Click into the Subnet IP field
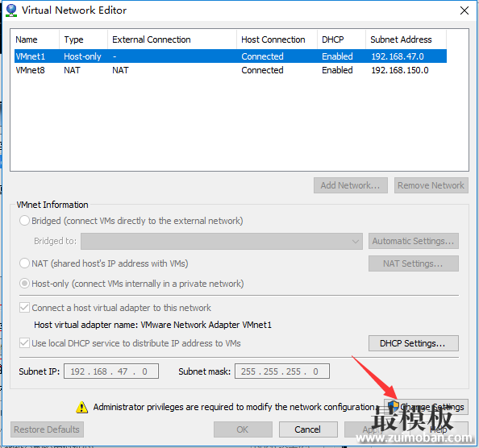This screenshot has width=479, height=448. (x=111, y=371)
